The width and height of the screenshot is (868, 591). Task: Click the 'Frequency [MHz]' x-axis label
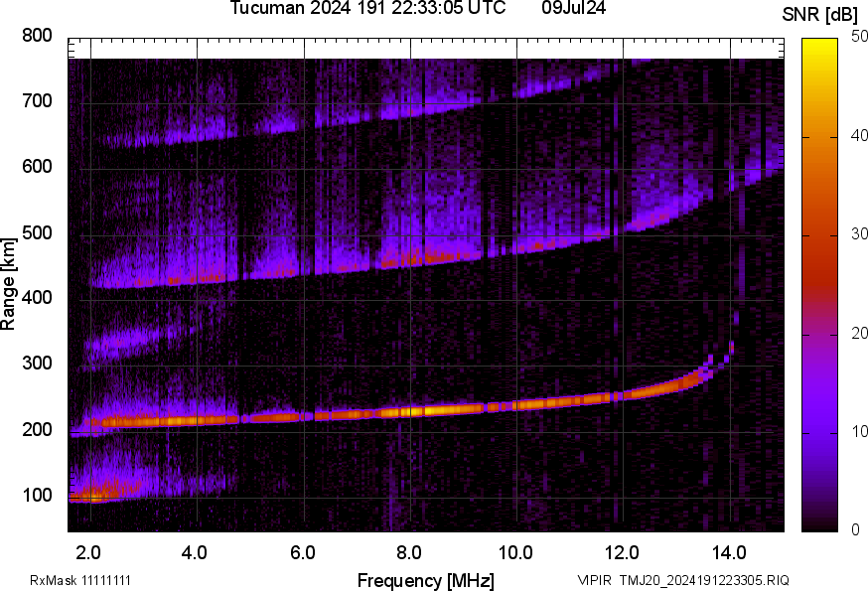click(426, 580)
